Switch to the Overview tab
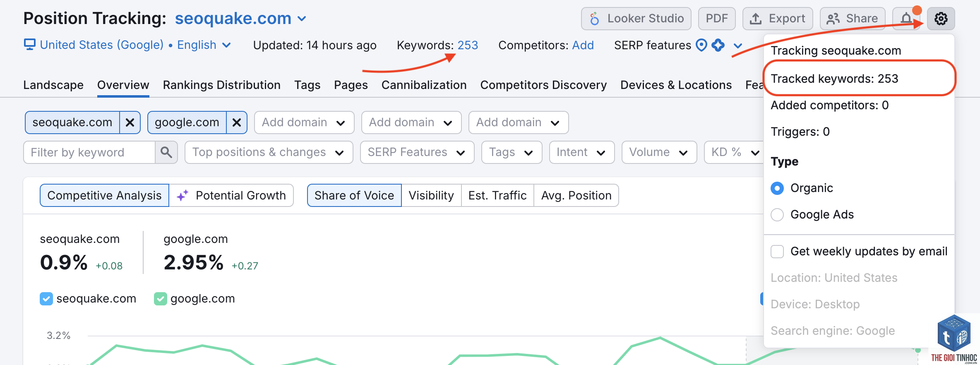The height and width of the screenshot is (365, 980). click(x=123, y=85)
